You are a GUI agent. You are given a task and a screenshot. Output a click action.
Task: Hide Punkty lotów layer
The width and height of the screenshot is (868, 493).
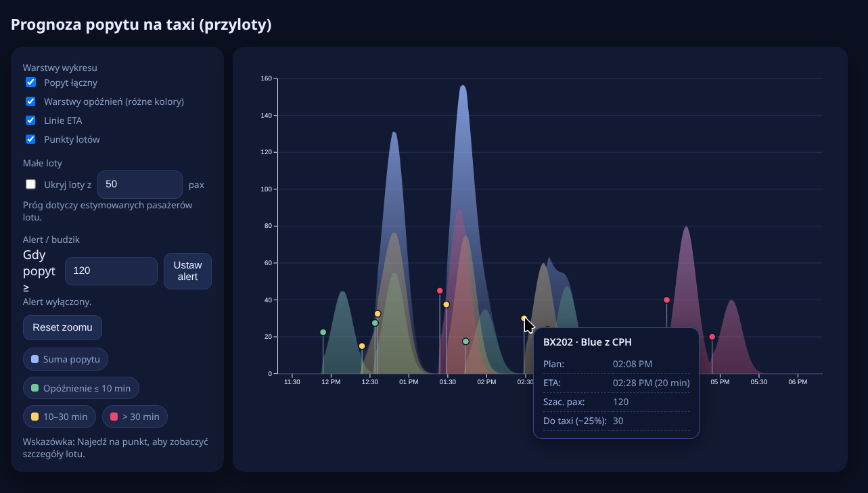(30, 139)
